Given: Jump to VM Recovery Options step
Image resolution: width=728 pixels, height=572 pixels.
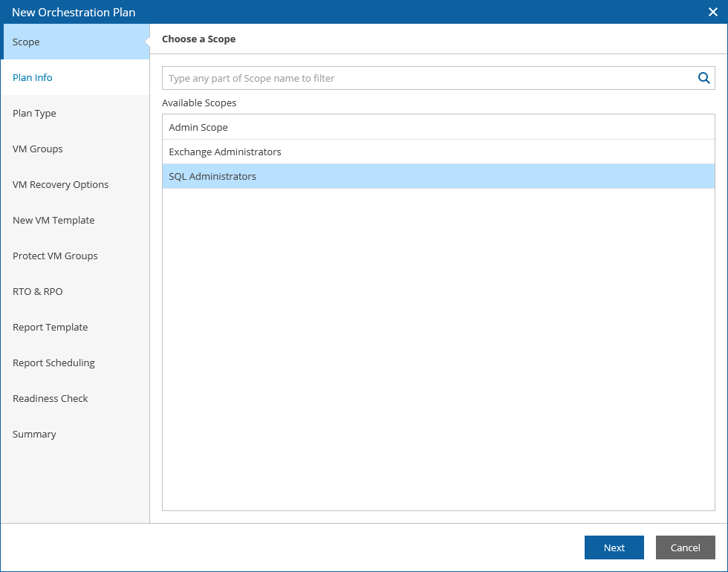Looking at the screenshot, I should (x=60, y=184).
